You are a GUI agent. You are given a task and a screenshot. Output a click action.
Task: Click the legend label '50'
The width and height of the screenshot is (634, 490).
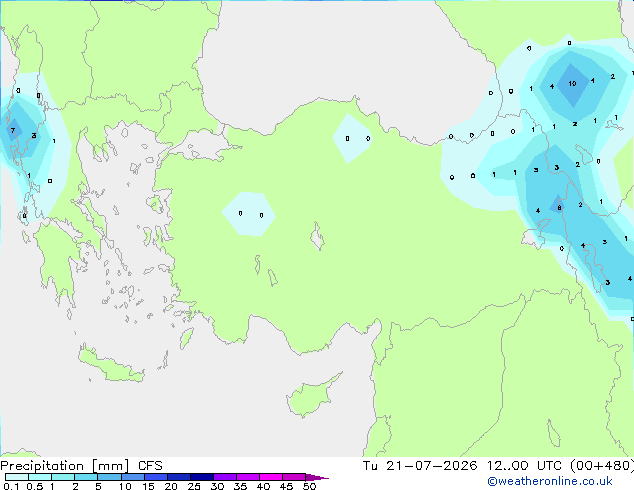click(x=309, y=486)
